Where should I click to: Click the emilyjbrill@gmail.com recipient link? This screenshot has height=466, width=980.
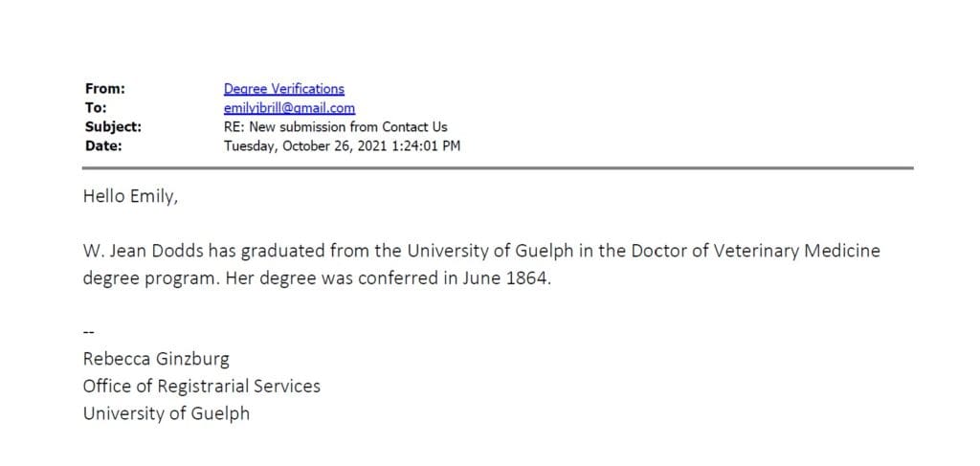tap(289, 108)
